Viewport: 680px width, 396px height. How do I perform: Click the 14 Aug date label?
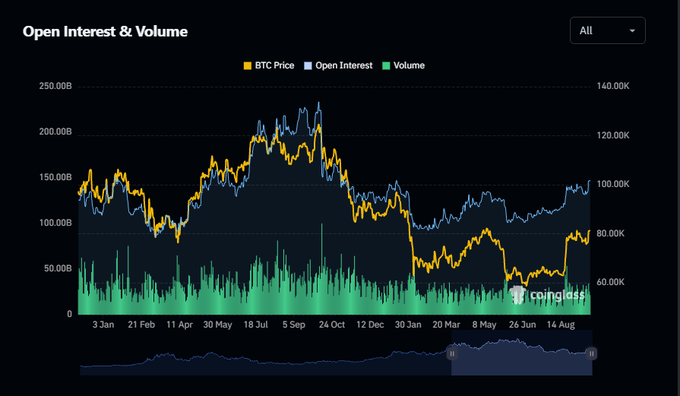coord(561,324)
